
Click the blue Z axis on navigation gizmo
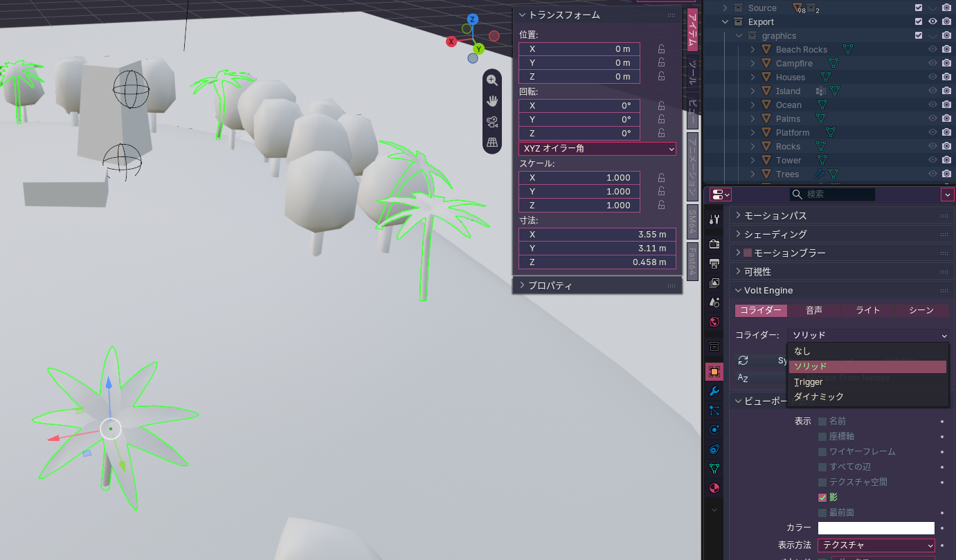pos(473,19)
